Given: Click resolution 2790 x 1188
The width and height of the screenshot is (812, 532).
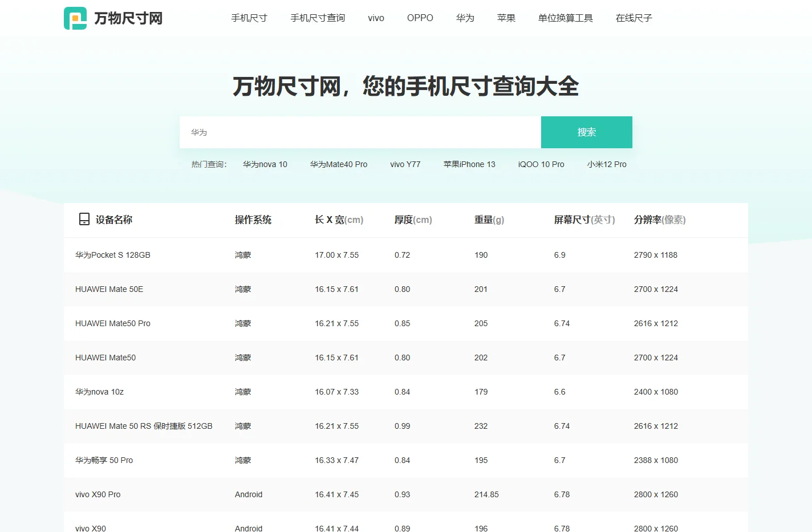Looking at the screenshot, I should tap(656, 255).
